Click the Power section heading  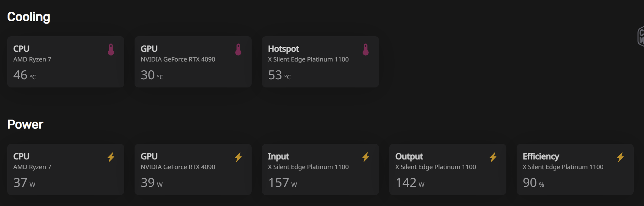tap(25, 124)
